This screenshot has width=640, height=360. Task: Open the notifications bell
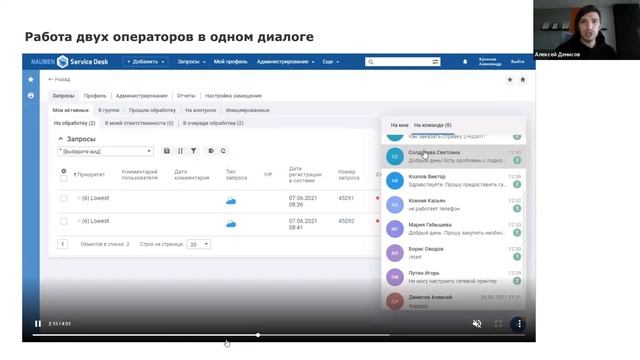pos(465,62)
